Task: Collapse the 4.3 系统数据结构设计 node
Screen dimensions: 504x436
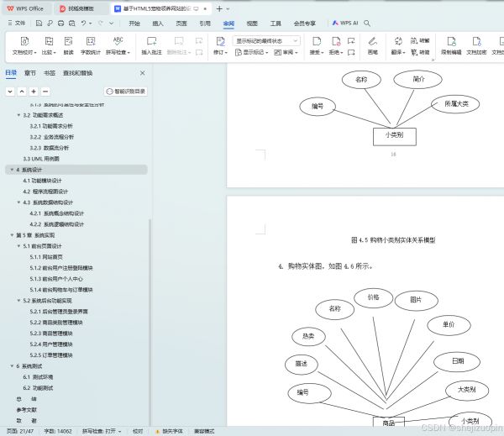Action: click(x=18, y=202)
